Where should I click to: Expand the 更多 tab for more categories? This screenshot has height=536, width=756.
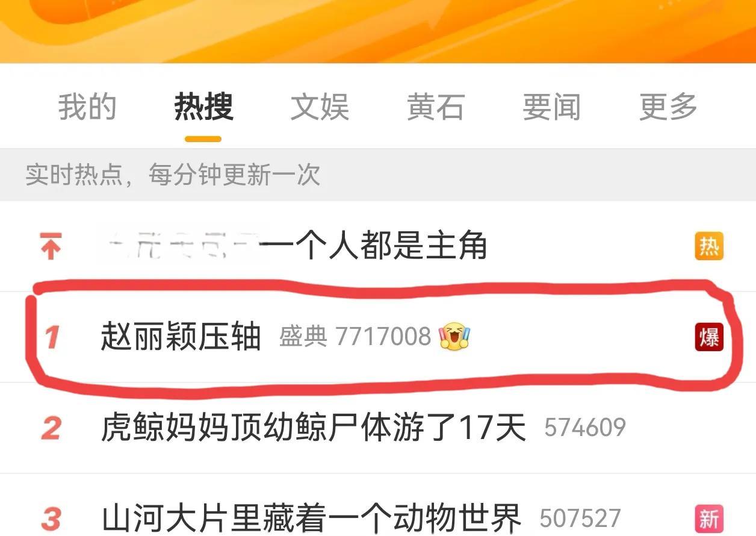click(x=668, y=107)
